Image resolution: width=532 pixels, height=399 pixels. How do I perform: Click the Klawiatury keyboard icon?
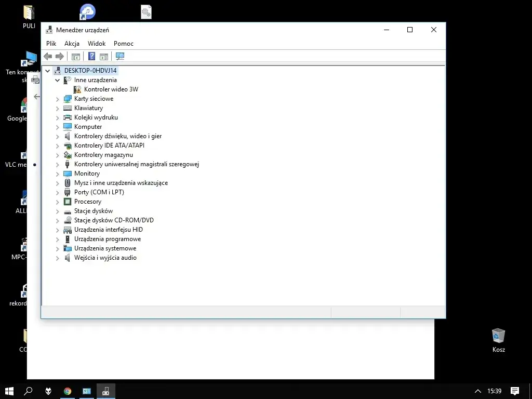pos(68,108)
